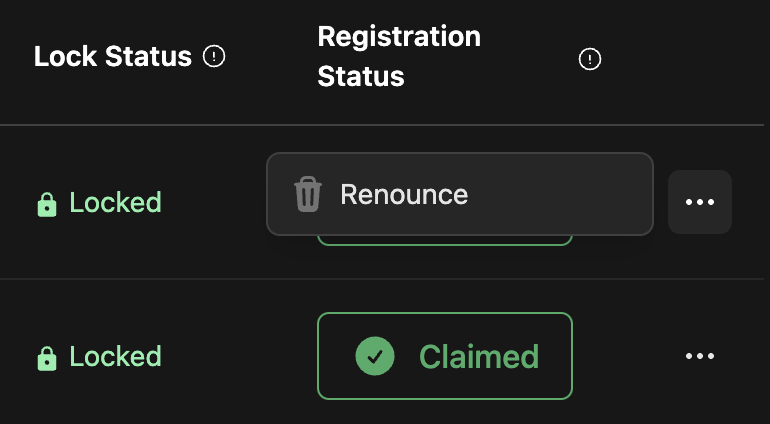Click the Lock Status column header
The width and height of the screenshot is (770, 424).
click(112, 57)
